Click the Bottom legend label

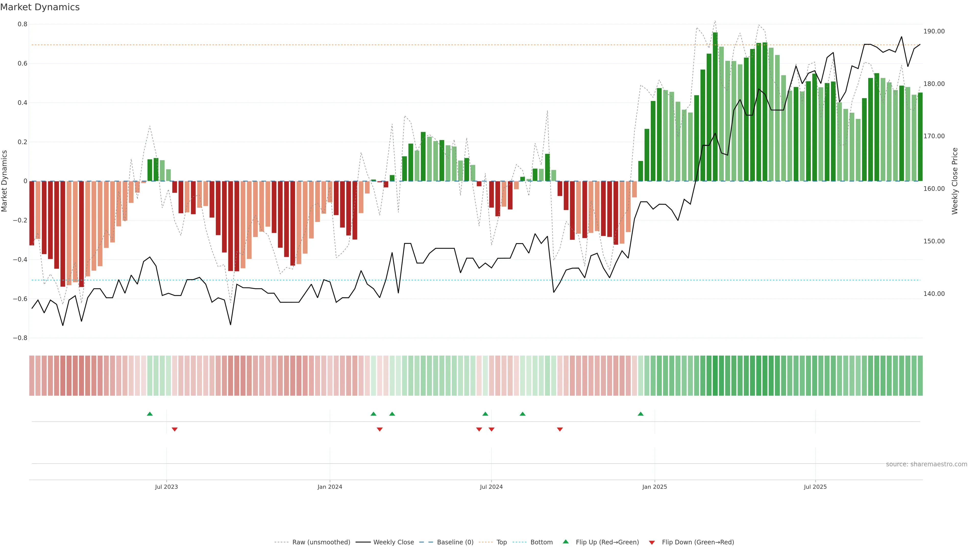pyautogui.click(x=541, y=542)
